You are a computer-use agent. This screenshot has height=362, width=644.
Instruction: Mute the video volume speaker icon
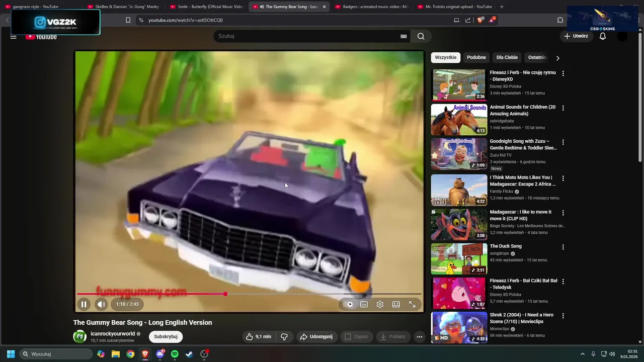click(x=102, y=304)
